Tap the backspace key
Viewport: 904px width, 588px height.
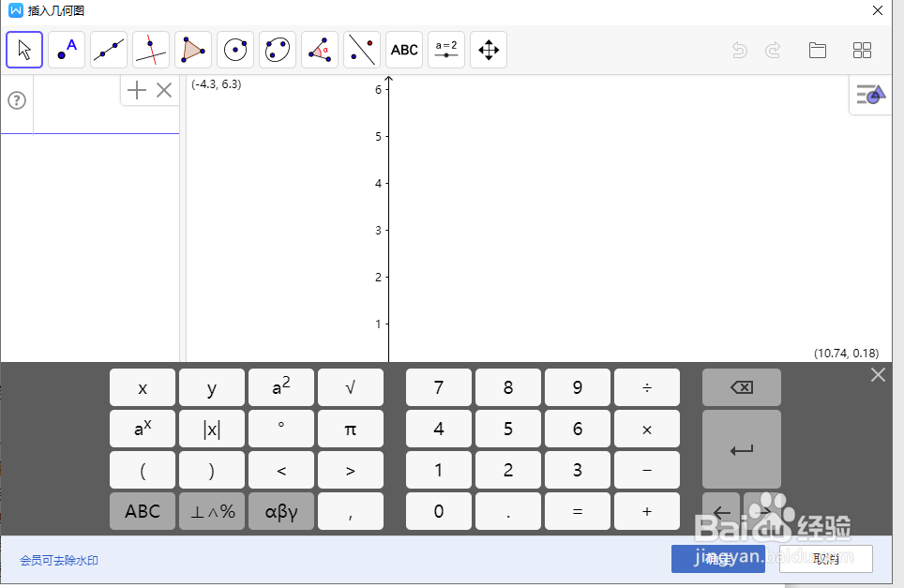tap(742, 387)
